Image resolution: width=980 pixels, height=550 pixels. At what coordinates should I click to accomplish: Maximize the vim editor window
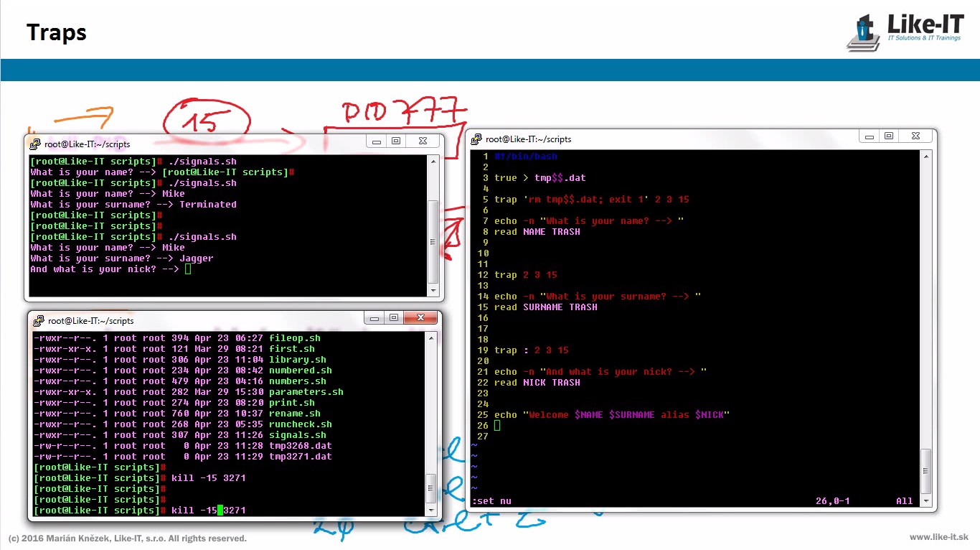click(889, 136)
